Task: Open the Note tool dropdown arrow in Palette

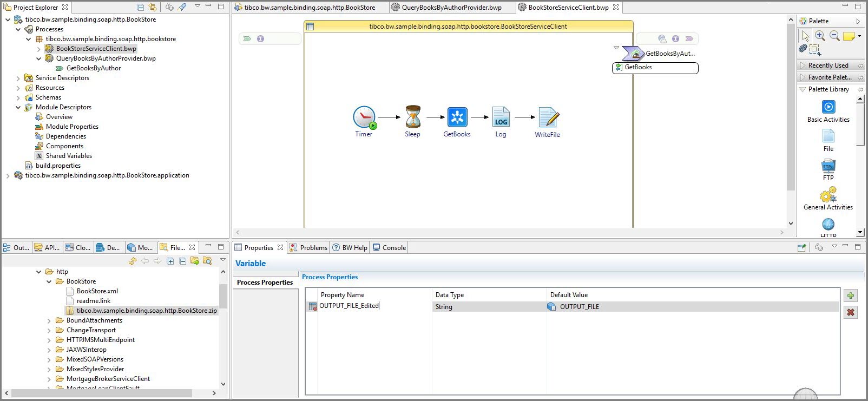Action: coord(859,36)
